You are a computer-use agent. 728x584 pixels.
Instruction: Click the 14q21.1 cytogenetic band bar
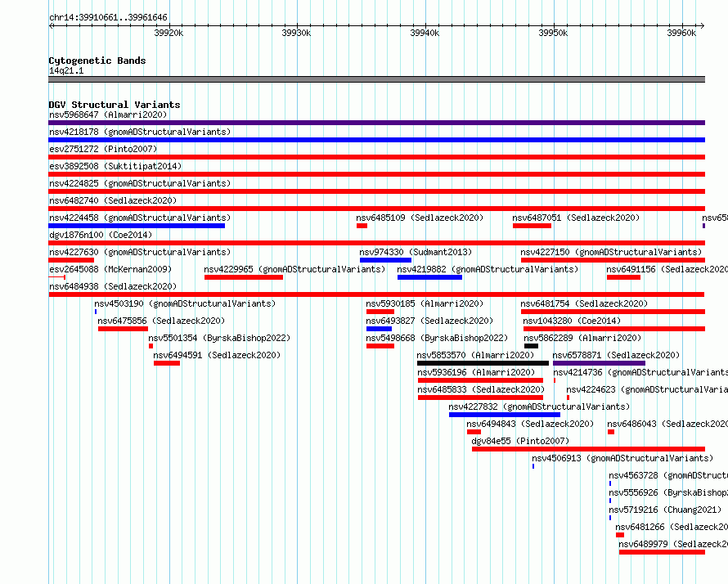tap(376, 79)
